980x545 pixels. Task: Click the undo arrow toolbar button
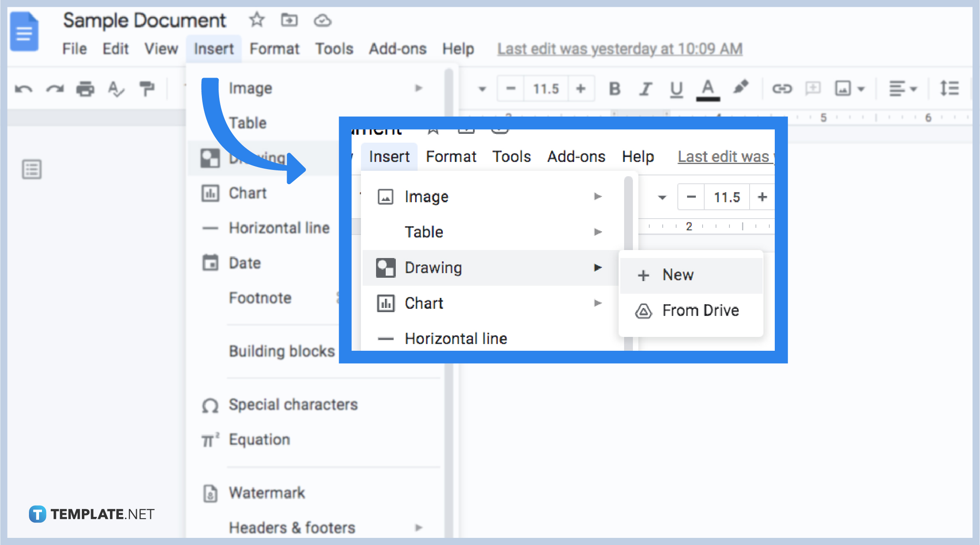pos(24,88)
